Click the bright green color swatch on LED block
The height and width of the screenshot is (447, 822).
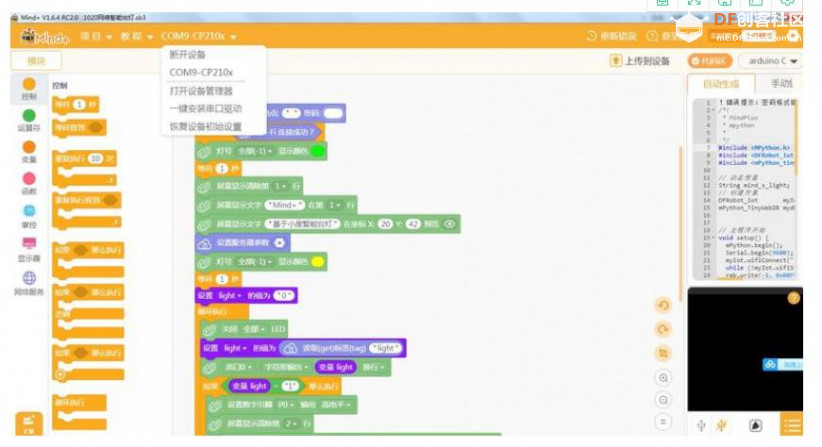coord(318,151)
